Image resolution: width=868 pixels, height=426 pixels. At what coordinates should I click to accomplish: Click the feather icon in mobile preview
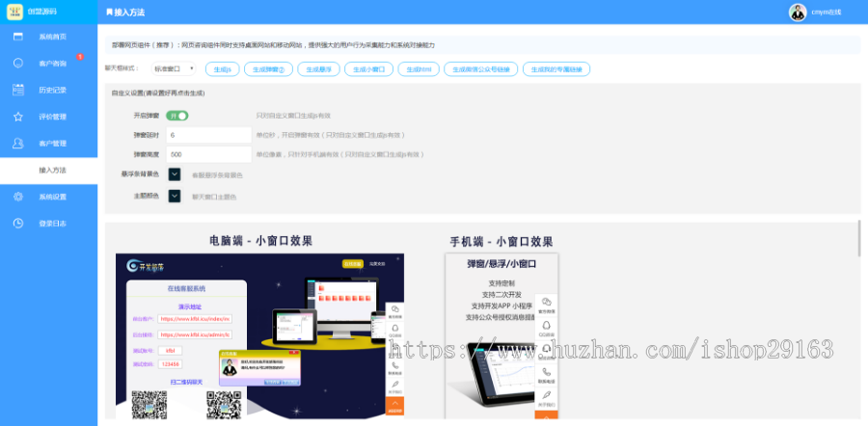[x=547, y=395]
